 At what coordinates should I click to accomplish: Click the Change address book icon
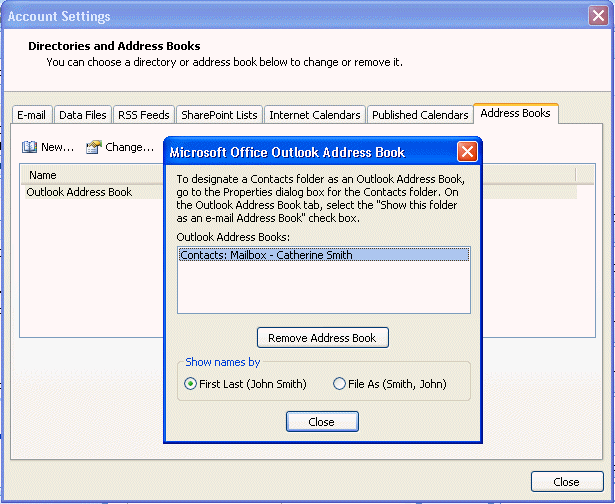click(x=94, y=147)
